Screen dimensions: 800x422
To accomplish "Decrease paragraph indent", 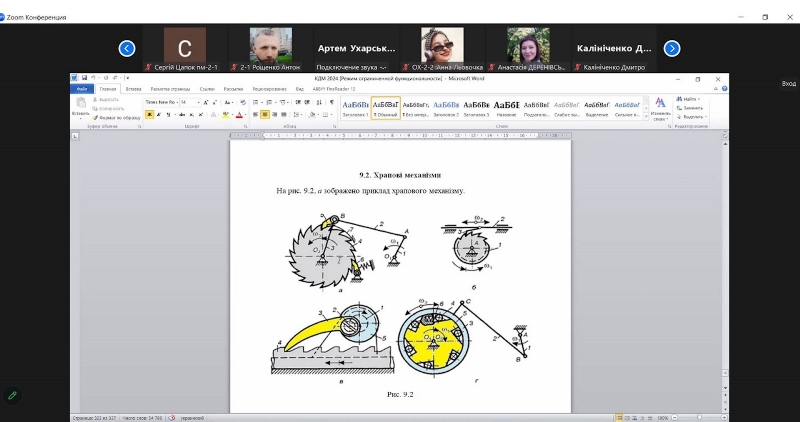I will pyautogui.click(x=298, y=103).
